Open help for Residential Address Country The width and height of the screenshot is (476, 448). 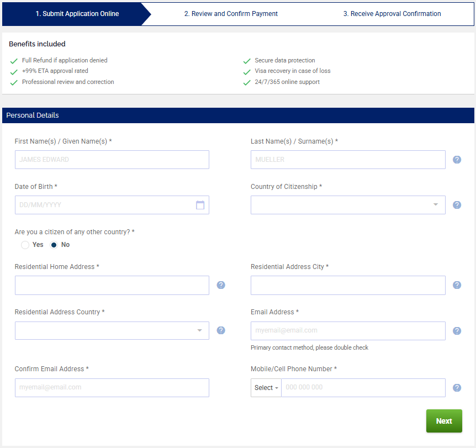(x=221, y=330)
